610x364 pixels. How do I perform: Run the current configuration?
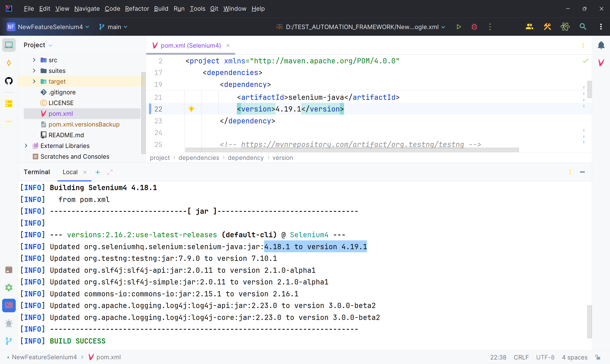459,27
